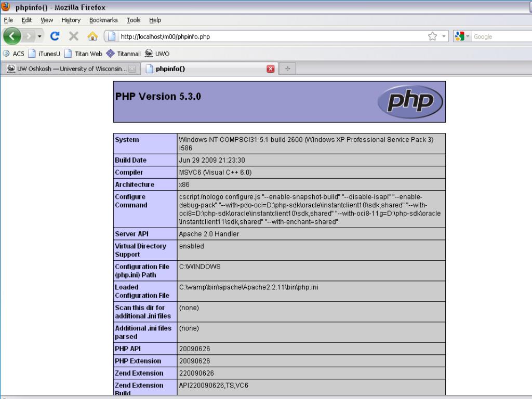532x399 pixels.
Task: Click the green Back navigation button
Action: click(x=12, y=36)
